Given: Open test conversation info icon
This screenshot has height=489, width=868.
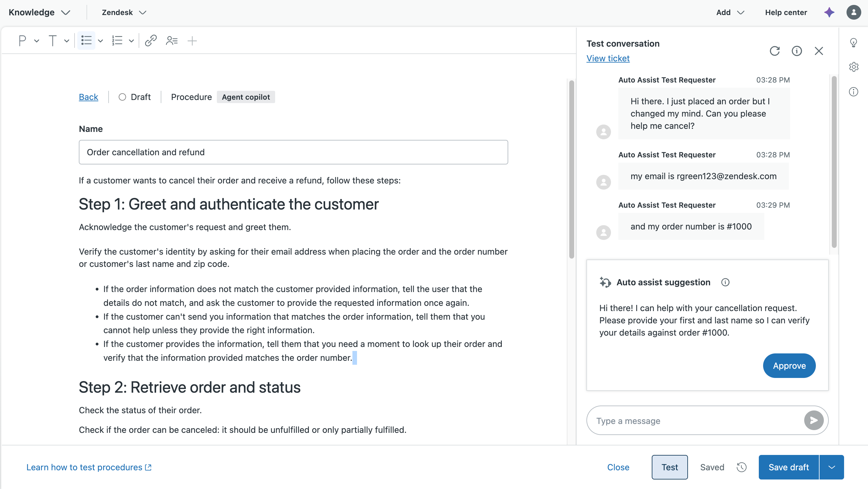Looking at the screenshot, I should [x=797, y=51].
